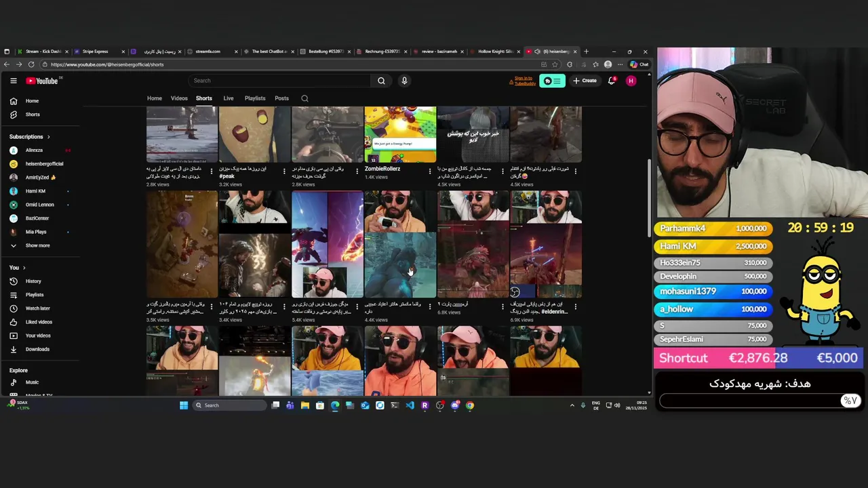This screenshot has width=868, height=488.
Task: Open File Explorer from the taskbar
Action: 305,405
